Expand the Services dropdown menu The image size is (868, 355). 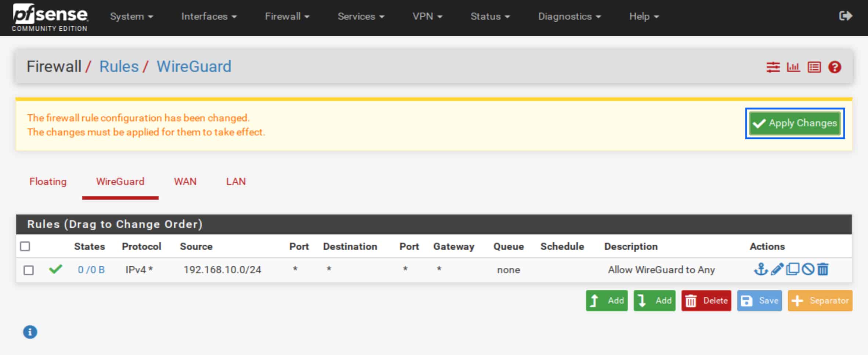pos(361,17)
